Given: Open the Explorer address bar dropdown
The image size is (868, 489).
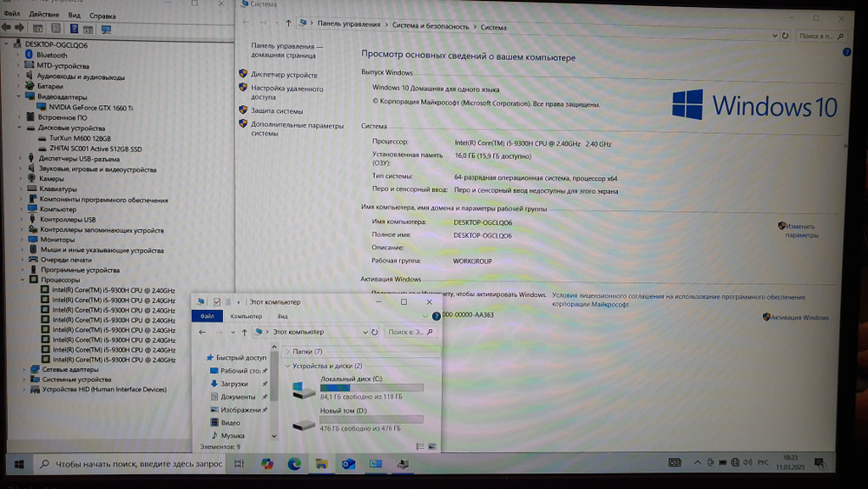Looking at the screenshot, I should [365, 333].
